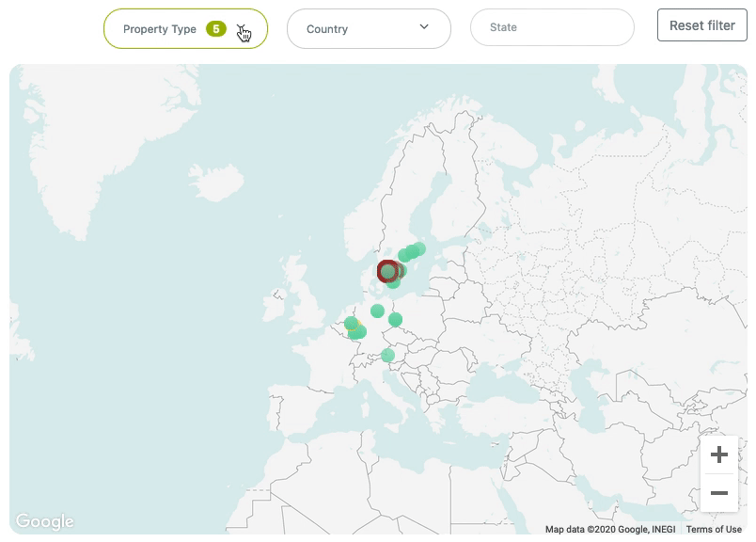The width and height of the screenshot is (756, 542).
Task: Open the Terms of Use link
Action: (714, 529)
